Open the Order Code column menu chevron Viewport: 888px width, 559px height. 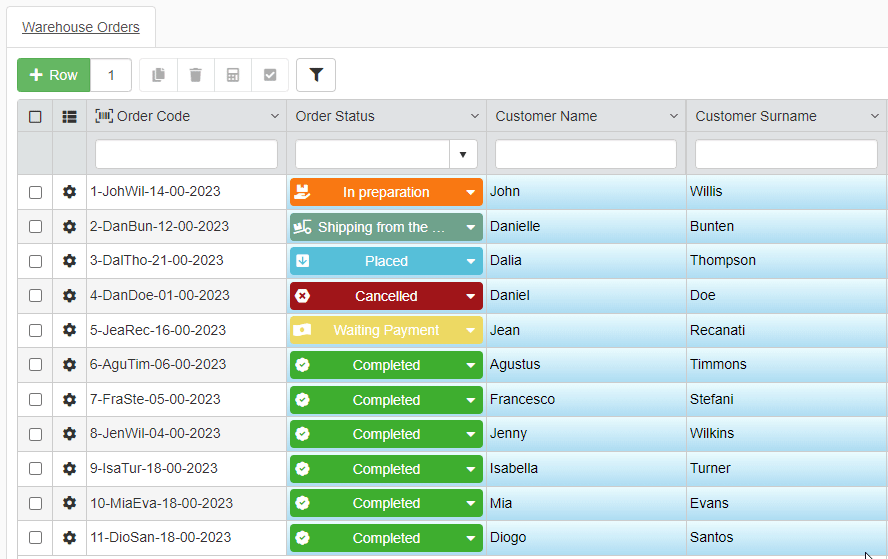[x=275, y=117]
